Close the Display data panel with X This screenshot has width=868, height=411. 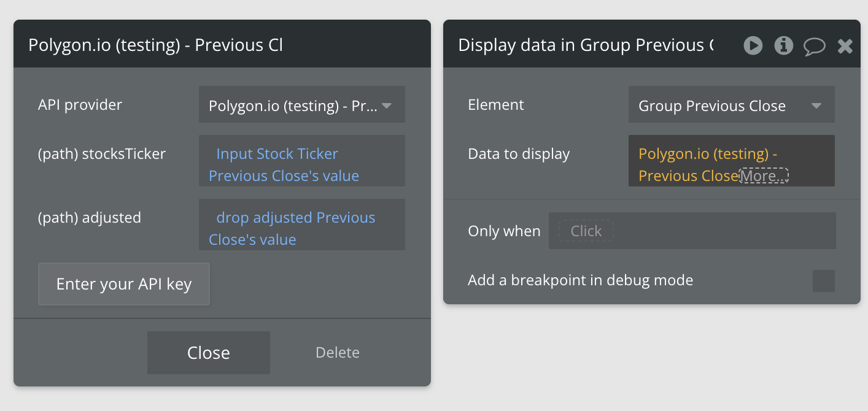[845, 46]
